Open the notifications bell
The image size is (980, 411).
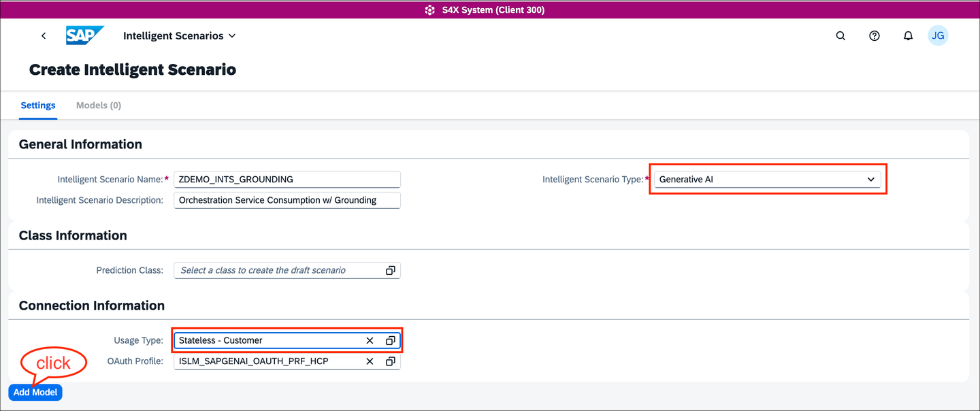(908, 36)
